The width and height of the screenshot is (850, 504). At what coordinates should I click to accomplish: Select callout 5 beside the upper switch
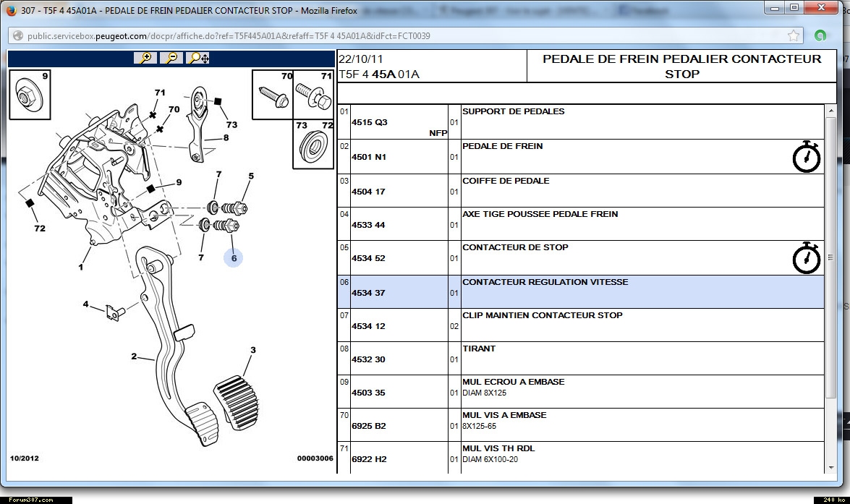(x=251, y=176)
